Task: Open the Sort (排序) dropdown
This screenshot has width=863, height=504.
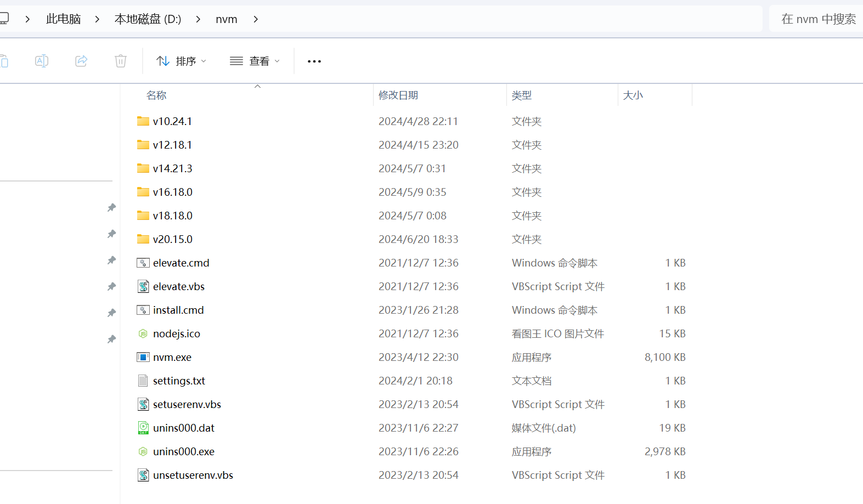Action: tap(181, 61)
